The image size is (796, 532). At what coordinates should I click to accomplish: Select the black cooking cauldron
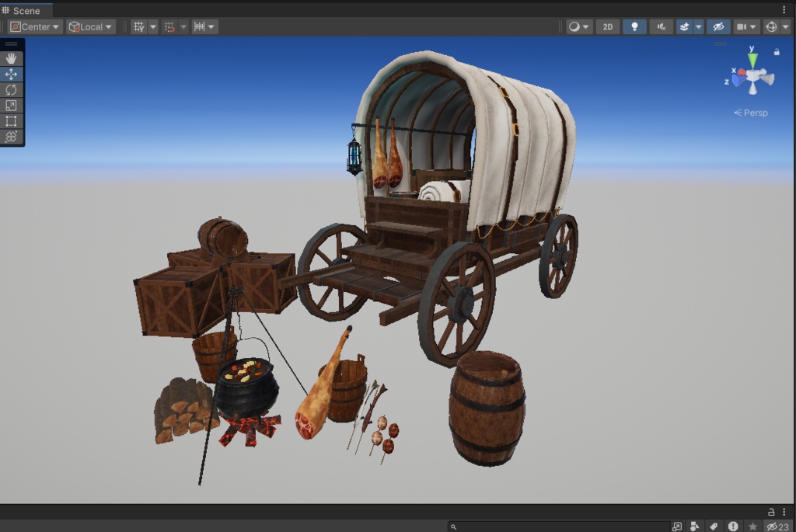point(247,388)
